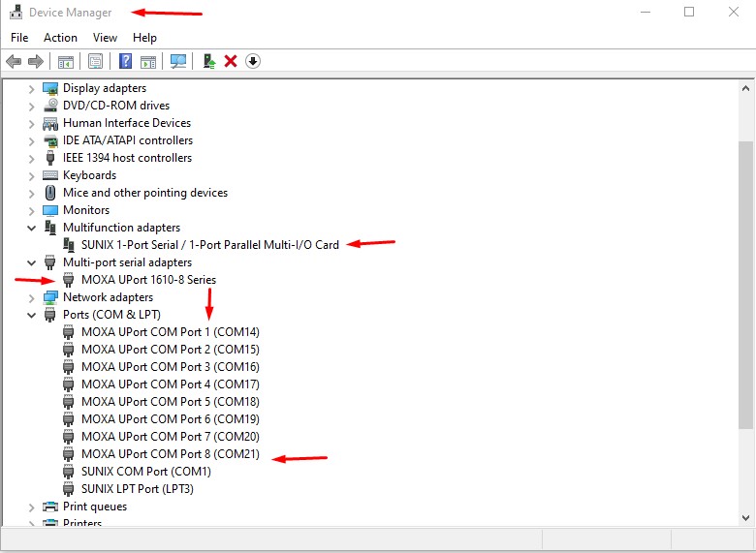Select SUNIX LPT Port (LPT3)
Image resolution: width=756 pixels, height=553 pixels.
pos(138,489)
